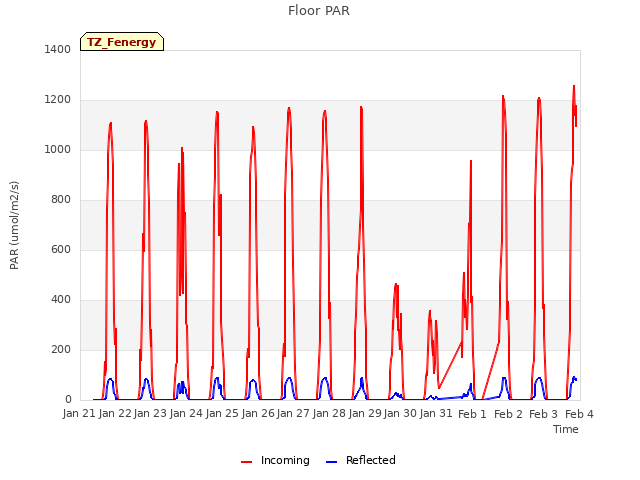Click the Jan 24 x-axis label
640x480 pixels.
186,414
